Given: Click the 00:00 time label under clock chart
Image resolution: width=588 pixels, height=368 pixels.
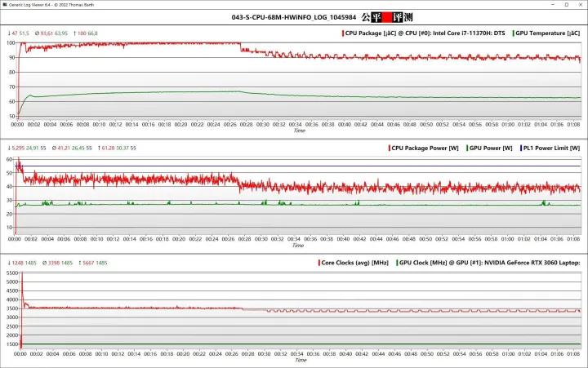Looking at the screenshot, I should click(x=20, y=354).
